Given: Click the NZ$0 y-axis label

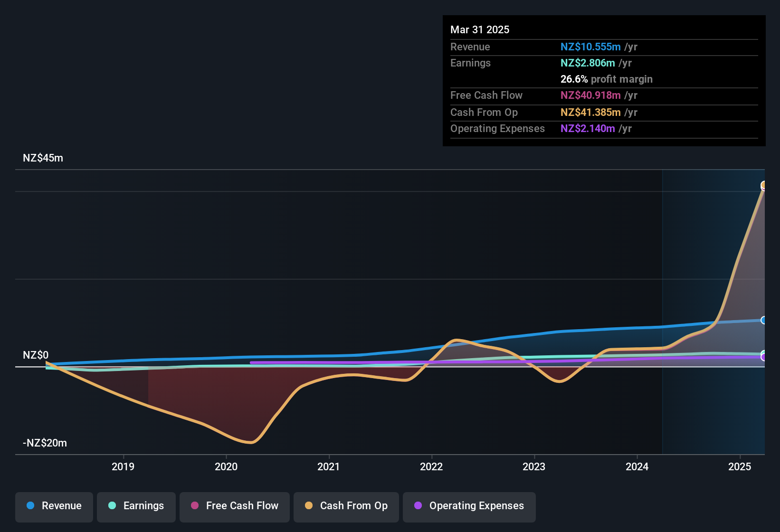Looking at the screenshot, I should click(x=36, y=355).
